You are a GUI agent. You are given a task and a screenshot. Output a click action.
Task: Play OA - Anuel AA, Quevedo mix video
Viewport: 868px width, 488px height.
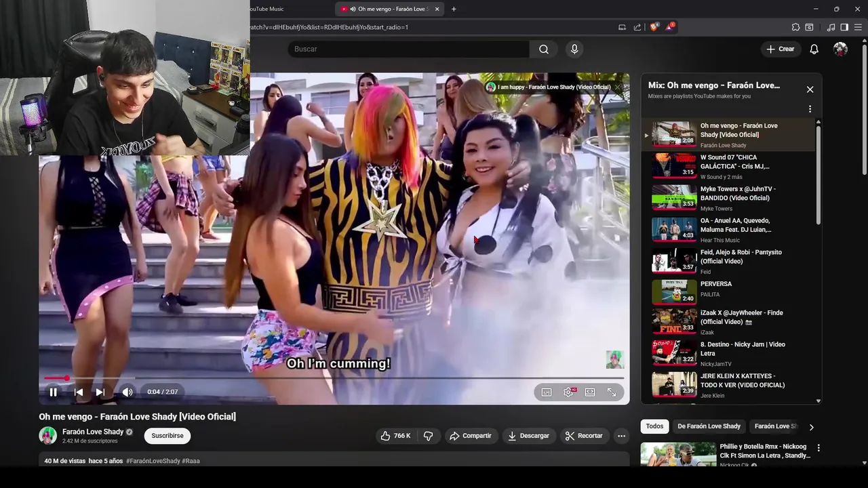tap(729, 230)
